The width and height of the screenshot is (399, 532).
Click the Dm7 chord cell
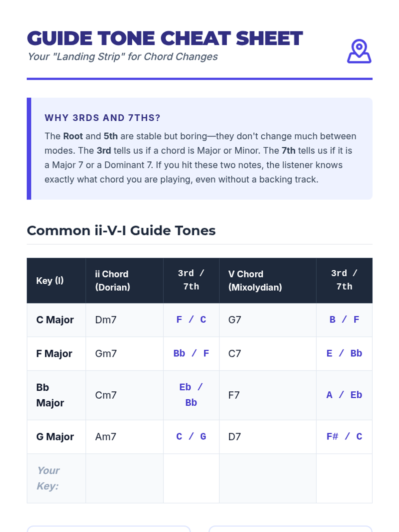tap(124, 320)
